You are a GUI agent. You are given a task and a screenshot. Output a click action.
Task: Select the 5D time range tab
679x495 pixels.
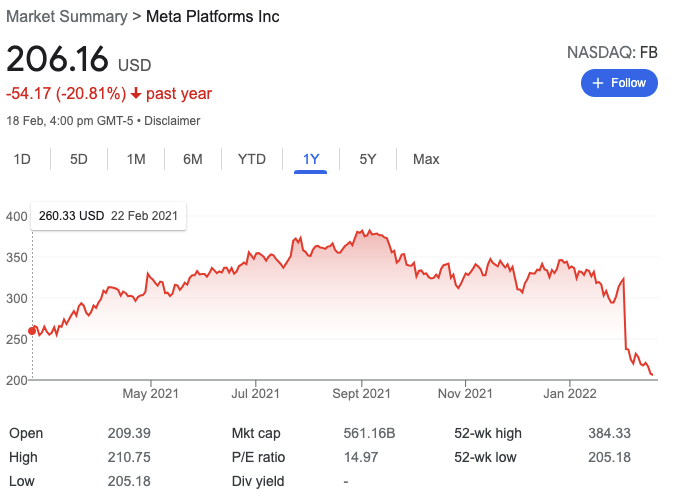[x=78, y=159]
